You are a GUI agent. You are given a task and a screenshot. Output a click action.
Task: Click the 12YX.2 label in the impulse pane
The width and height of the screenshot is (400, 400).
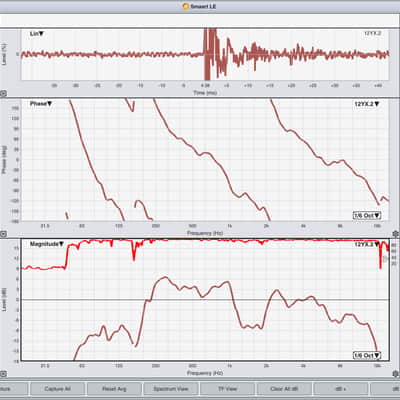[372, 33]
